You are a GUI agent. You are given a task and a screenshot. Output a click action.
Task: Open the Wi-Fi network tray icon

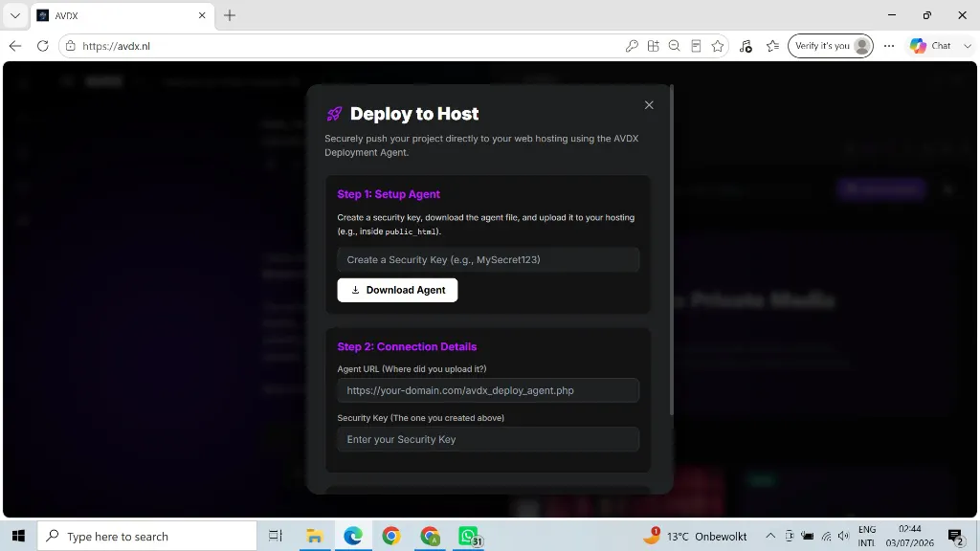[826, 536]
